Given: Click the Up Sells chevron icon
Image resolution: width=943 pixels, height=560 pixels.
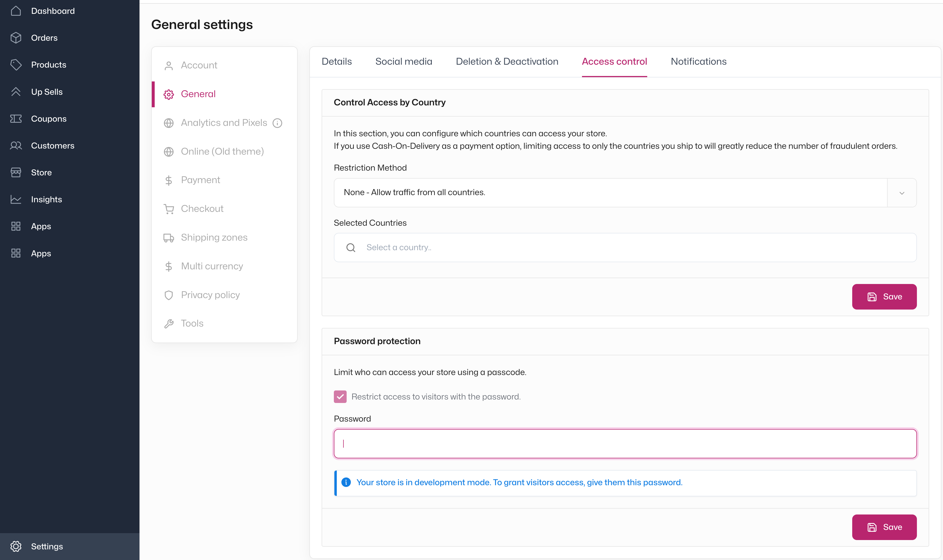Looking at the screenshot, I should tap(16, 92).
